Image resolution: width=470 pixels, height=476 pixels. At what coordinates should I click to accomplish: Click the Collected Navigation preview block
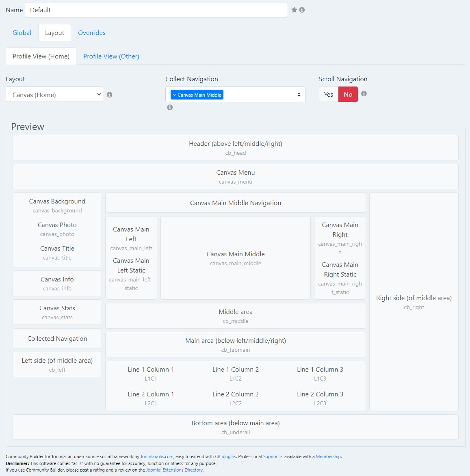(x=57, y=338)
